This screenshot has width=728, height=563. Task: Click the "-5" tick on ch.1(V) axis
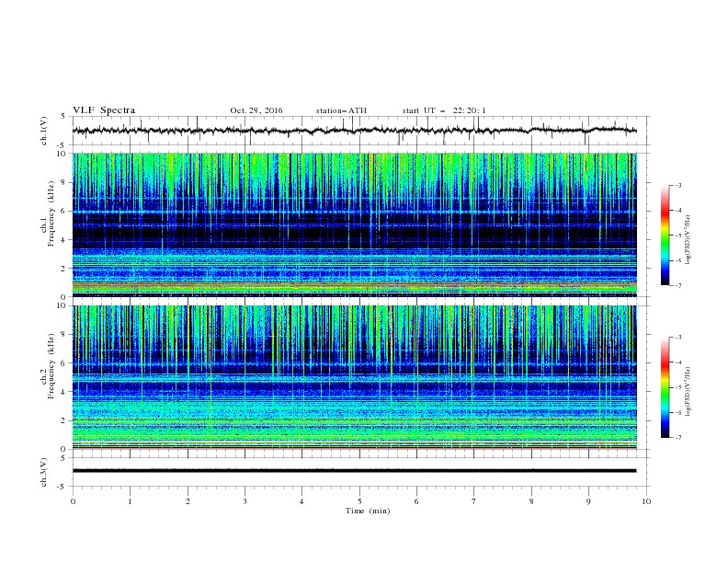(x=63, y=145)
